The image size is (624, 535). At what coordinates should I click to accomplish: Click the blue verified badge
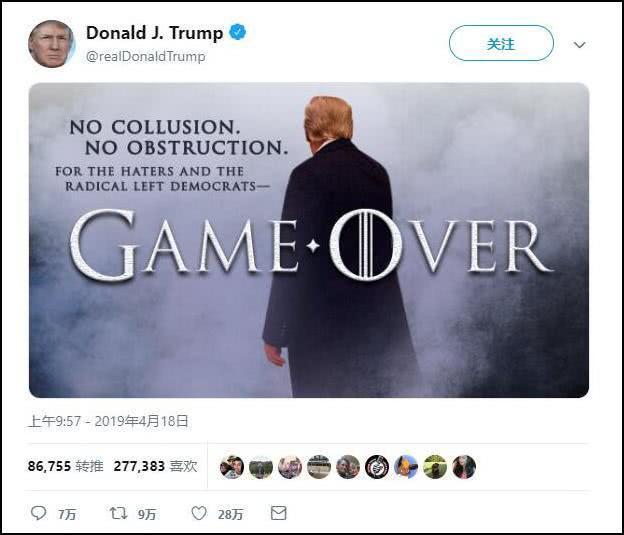(x=238, y=32)
